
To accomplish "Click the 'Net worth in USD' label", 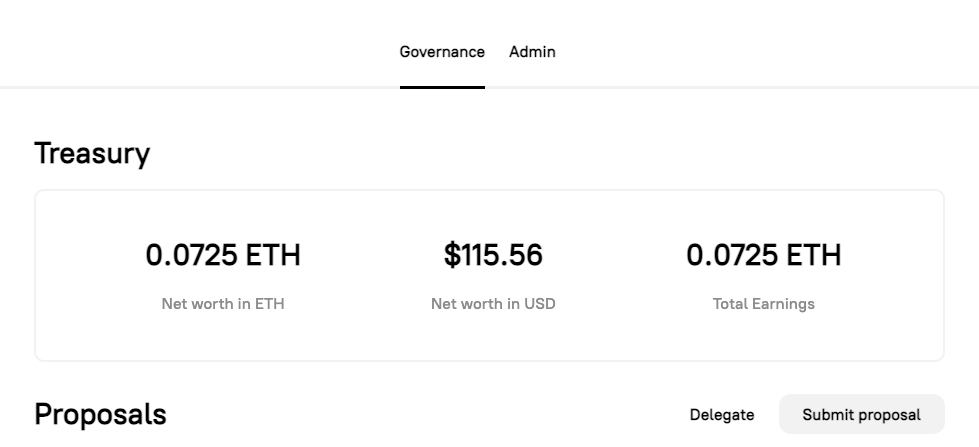I will point(493,304).
